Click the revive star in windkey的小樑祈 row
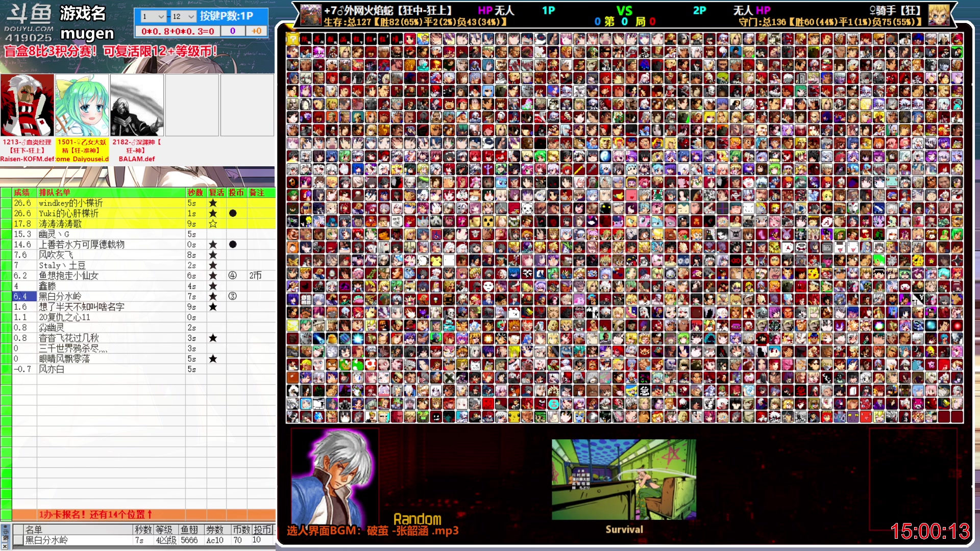This screenshot has height=551, width=980. click(213, 203)
